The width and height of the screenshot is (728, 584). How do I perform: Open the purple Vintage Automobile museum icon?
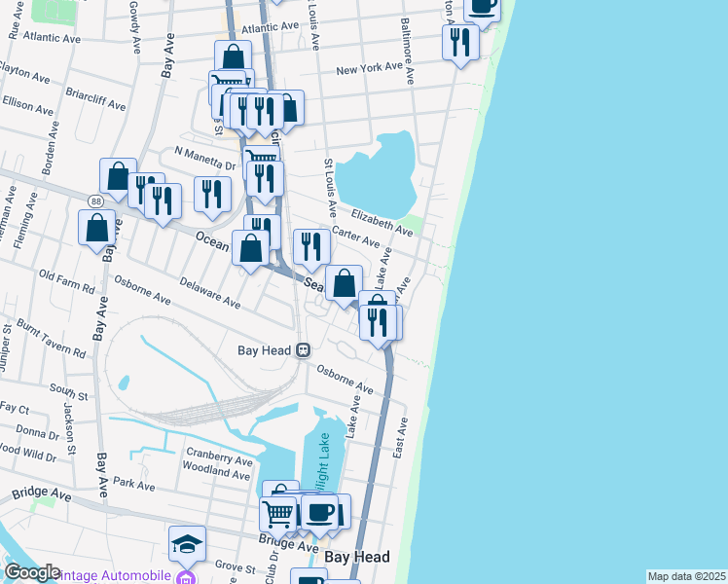186,578
